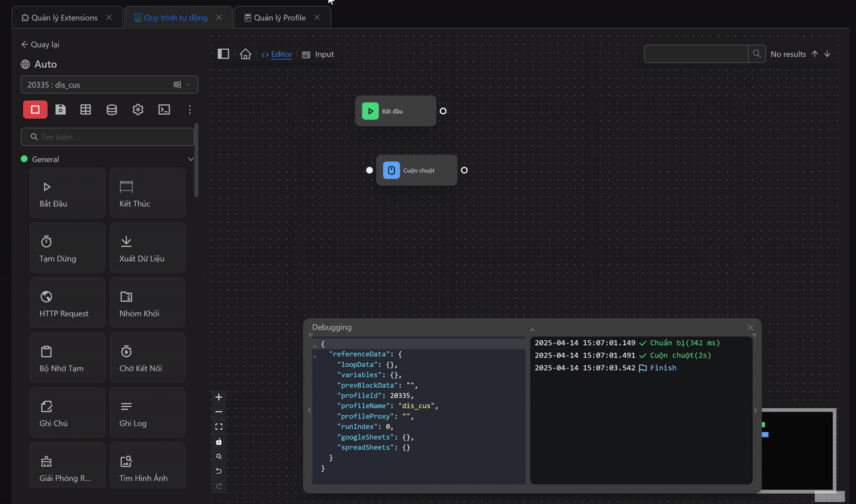Image resolution: width=856 pixels, height=504 pixels.
Task: Click the zoom in plus control
Action: click(219, 397)
